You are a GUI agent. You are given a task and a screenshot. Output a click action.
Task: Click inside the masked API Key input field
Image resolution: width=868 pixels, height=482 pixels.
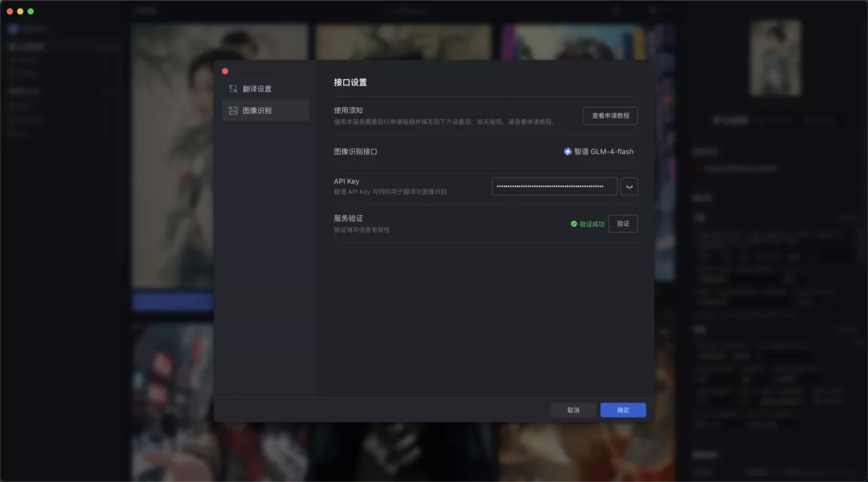(554, 186)
